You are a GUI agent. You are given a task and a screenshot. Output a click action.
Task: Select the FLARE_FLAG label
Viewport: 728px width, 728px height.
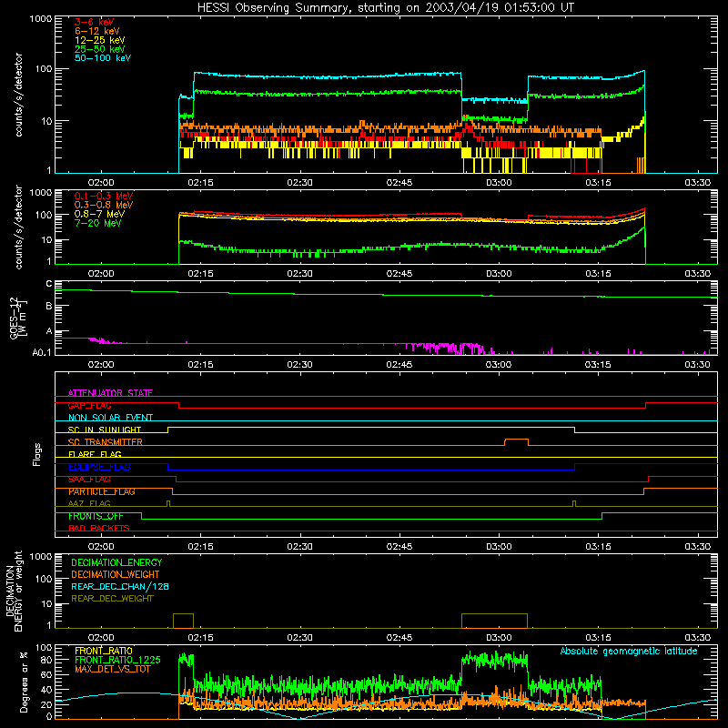coord(95,454)
